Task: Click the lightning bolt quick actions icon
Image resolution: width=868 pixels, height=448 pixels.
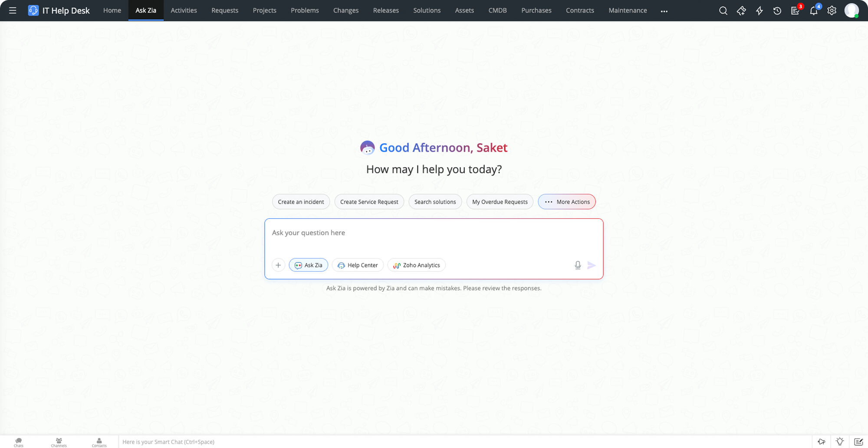Action: (759, 11)
